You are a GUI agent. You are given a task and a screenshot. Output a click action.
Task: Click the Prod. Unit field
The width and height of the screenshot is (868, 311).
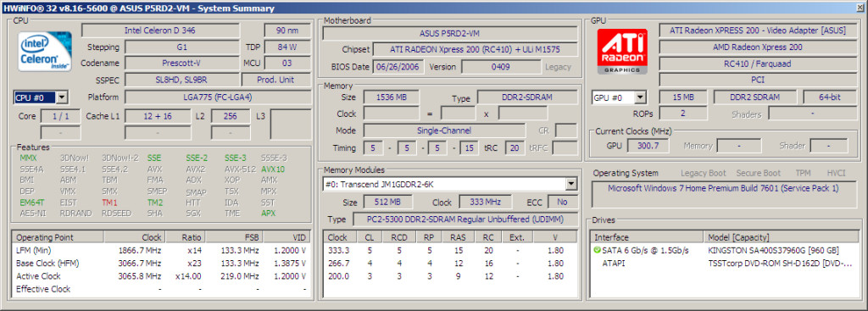click(275, 80)
